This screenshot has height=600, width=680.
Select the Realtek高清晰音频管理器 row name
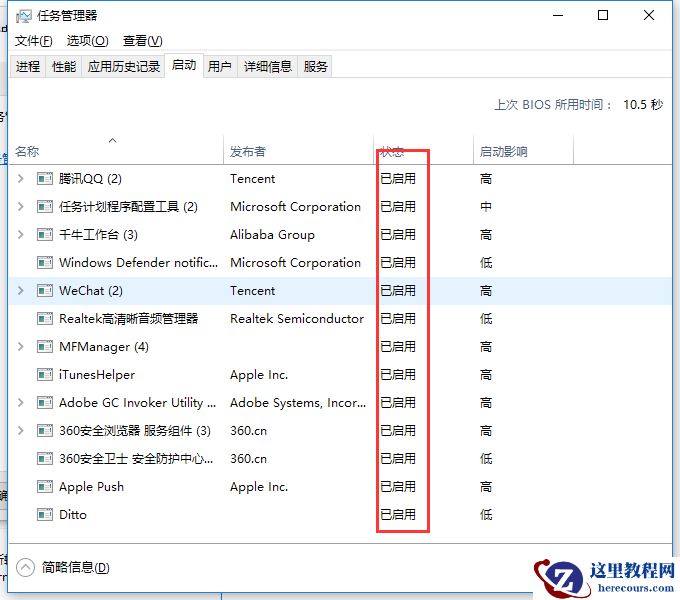point(128,319)
